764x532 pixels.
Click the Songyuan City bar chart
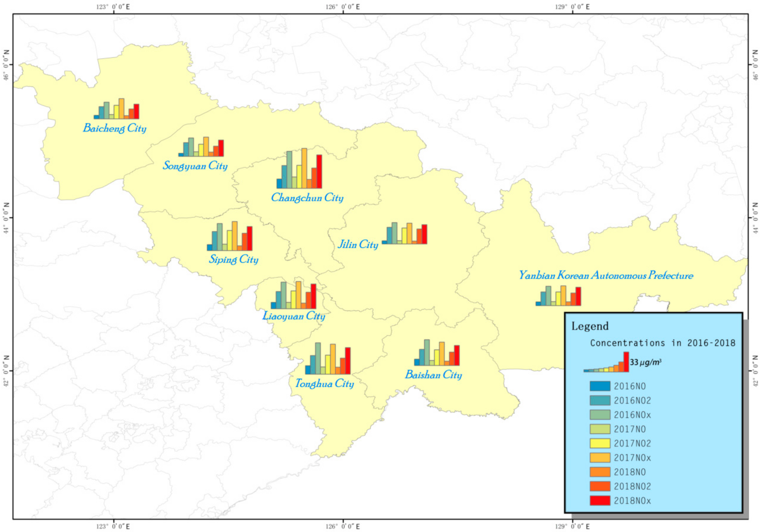pyautogui.click(x=201, y=147)
